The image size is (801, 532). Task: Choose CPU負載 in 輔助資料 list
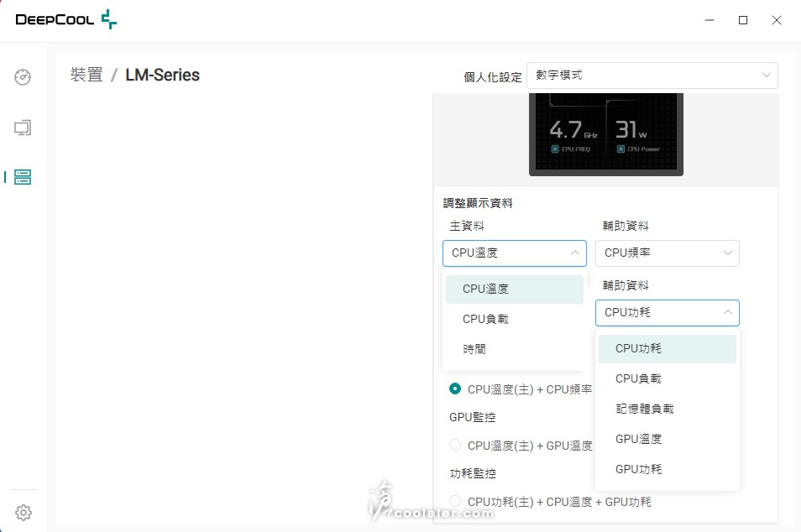click(x=667, y=378)
